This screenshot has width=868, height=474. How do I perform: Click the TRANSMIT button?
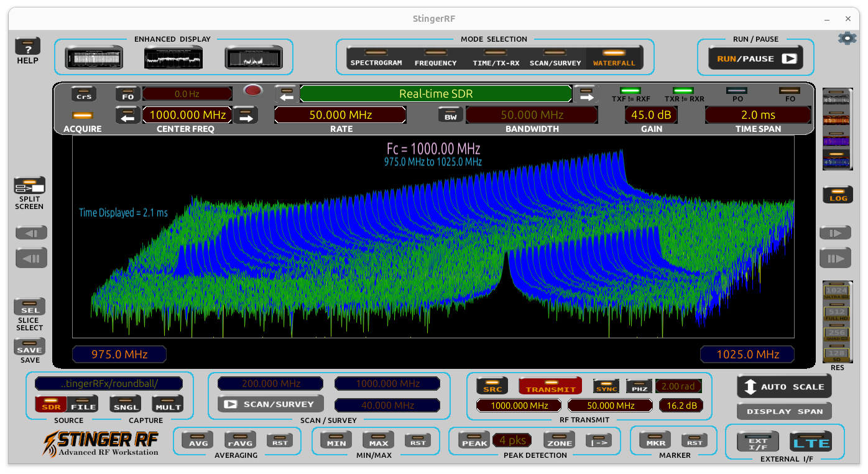coord(550,386)
